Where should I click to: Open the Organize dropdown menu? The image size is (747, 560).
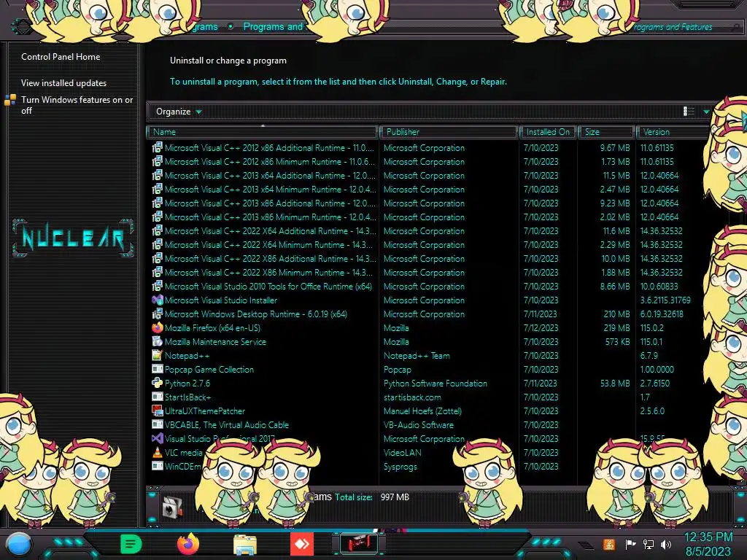(179, 112)
